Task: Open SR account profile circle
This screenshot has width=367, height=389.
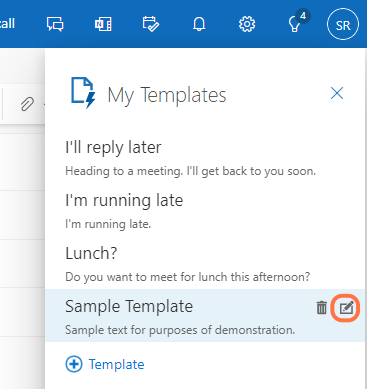Action: (343, 25)
